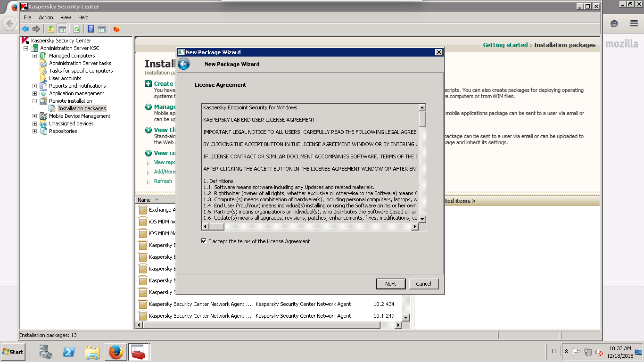This screenshot has width=644, height=362.
Task: Click the Tasks for specific computers icon
Action: point(43,71)
